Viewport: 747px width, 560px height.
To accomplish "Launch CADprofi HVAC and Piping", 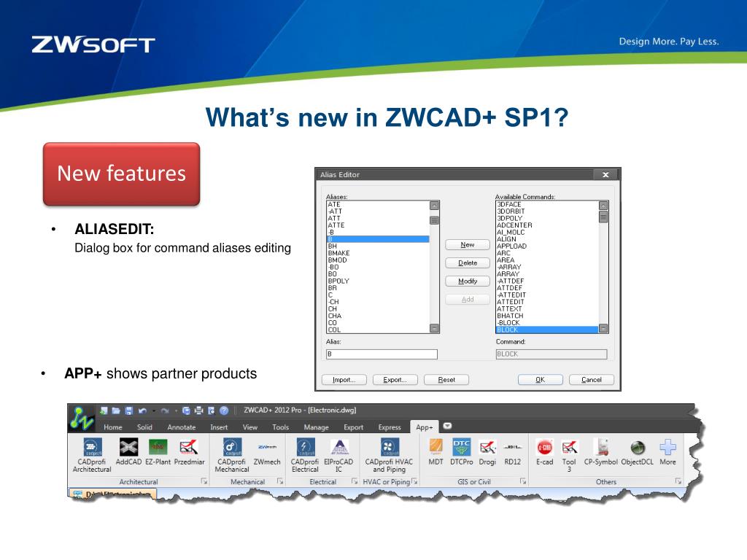I will [389, 455].
